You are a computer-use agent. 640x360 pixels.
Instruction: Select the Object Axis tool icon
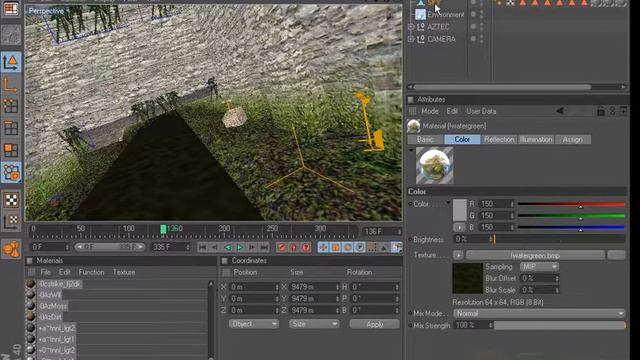pyautogui.click(x=11, y=84)
